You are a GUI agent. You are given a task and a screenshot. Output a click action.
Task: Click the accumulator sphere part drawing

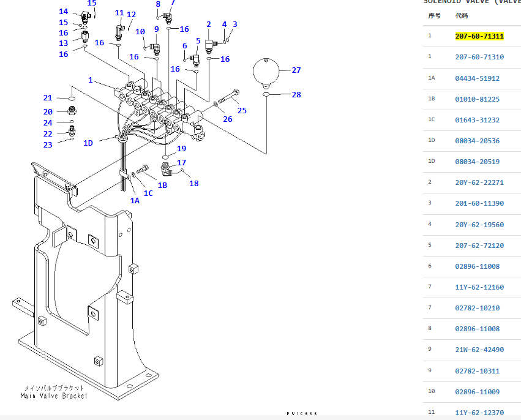coord(266,73)
